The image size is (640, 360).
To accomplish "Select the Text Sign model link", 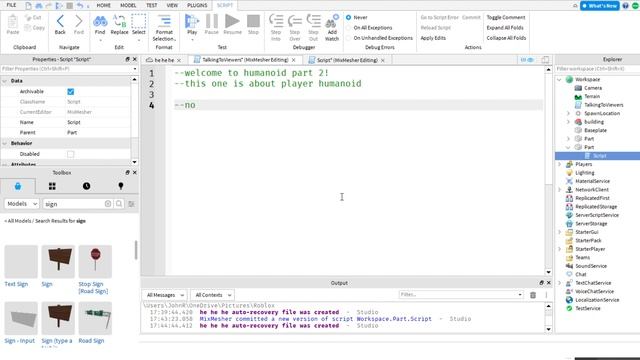I will [16, 284].
